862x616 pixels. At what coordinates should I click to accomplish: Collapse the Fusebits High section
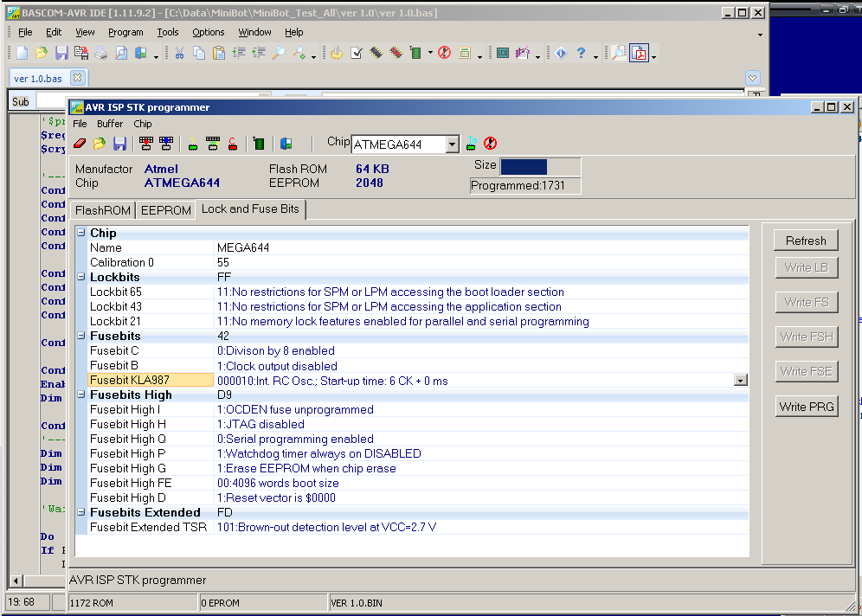[81, 395]
